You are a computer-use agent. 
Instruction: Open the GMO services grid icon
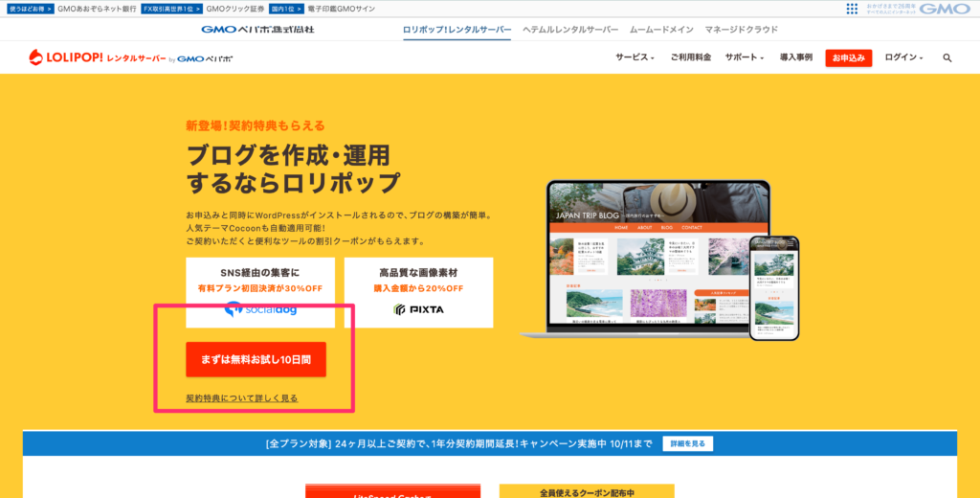852,9
